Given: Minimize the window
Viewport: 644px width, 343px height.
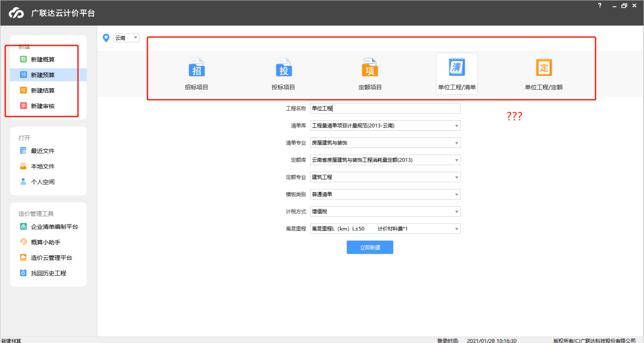Looking at the screenshot, I should (614, 6).
